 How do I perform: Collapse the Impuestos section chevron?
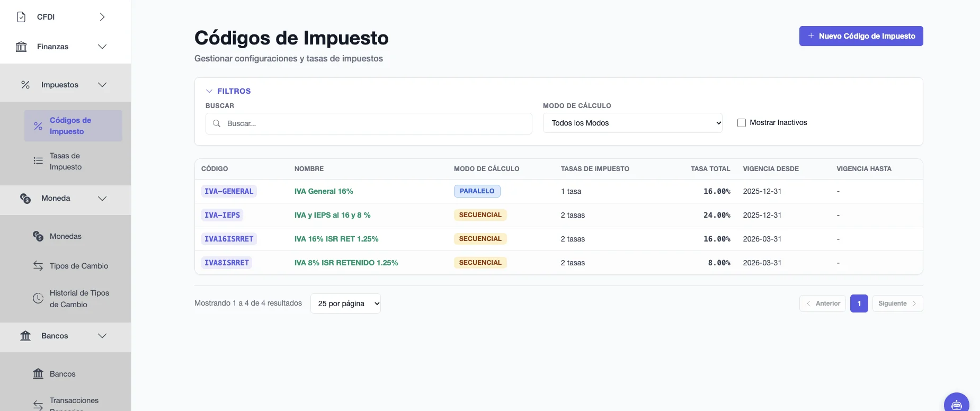(102, 85)
